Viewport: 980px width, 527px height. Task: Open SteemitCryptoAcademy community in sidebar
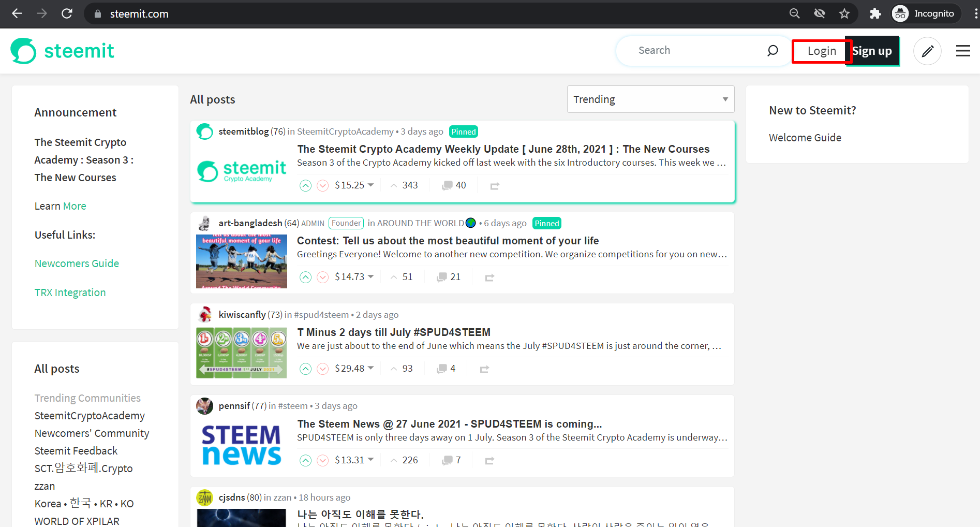90,416
